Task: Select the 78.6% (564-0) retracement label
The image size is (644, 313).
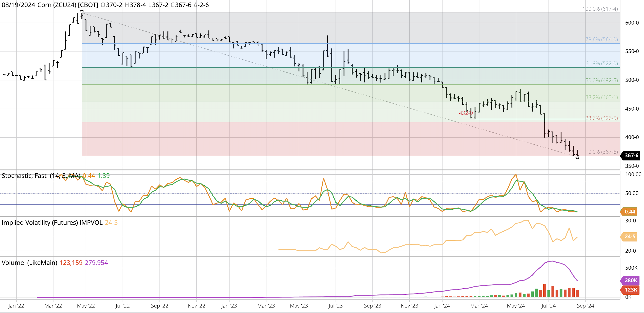Action: pos(601,39)
